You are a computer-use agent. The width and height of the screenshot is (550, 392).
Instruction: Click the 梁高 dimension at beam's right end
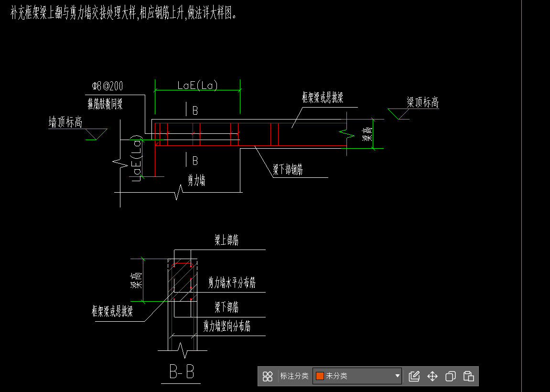tap(367, 134)
